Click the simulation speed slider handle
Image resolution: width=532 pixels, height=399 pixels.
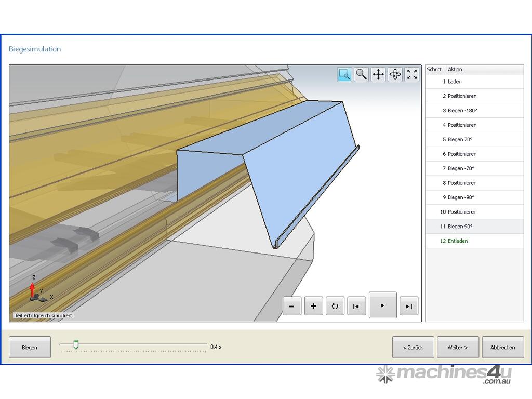click(x=76, y=344)
